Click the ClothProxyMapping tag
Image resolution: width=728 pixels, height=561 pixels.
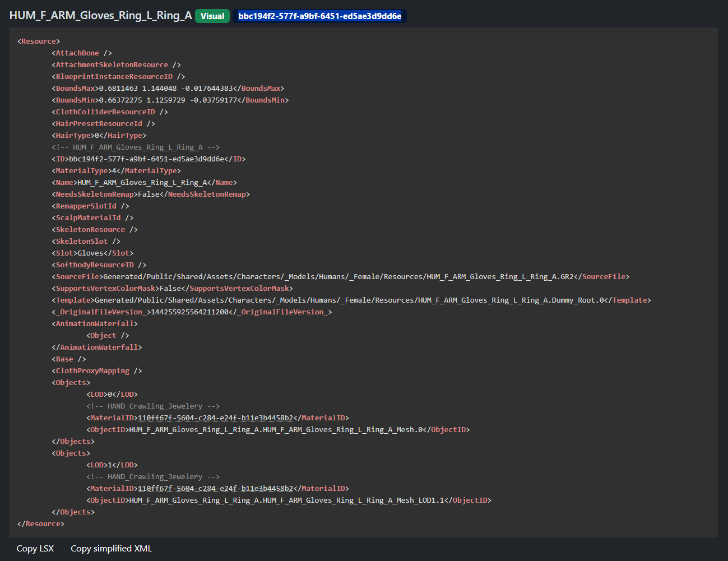click(x=97, y=370)
